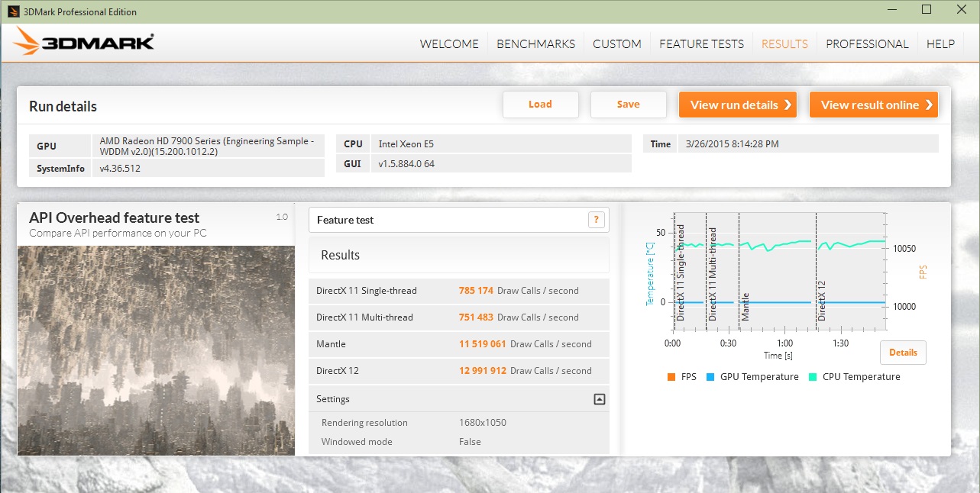Image resolution: width=980 pixels, height=493 pixels.
Task: Open the Feature test help question mark
Action: pyautogui.click(x=597, y=220)
